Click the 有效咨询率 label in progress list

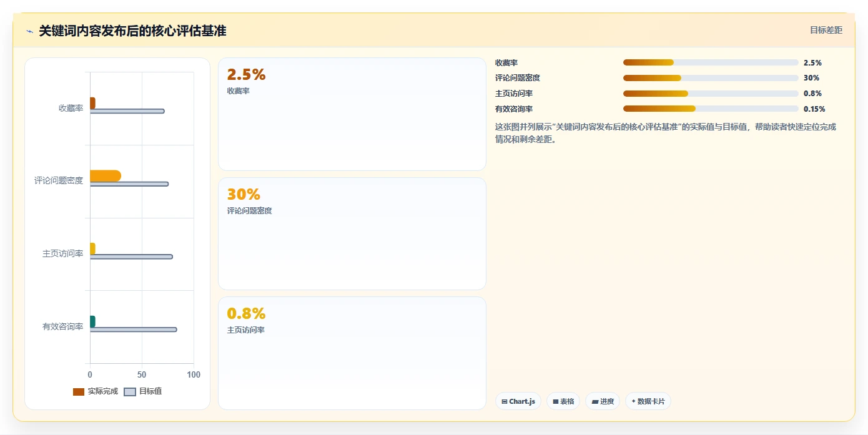pos(514,109)
